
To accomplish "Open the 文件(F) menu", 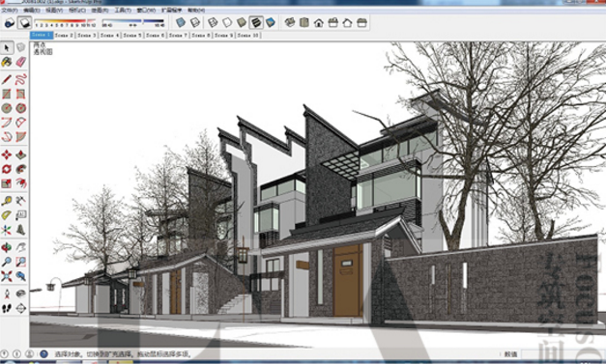I will point(9,10).
